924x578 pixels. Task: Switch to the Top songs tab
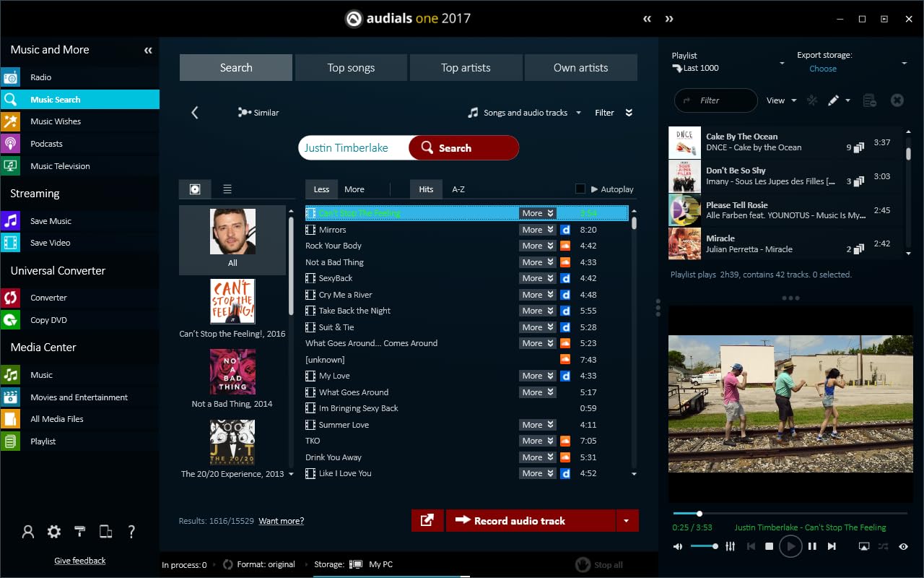tap(351, 68)
